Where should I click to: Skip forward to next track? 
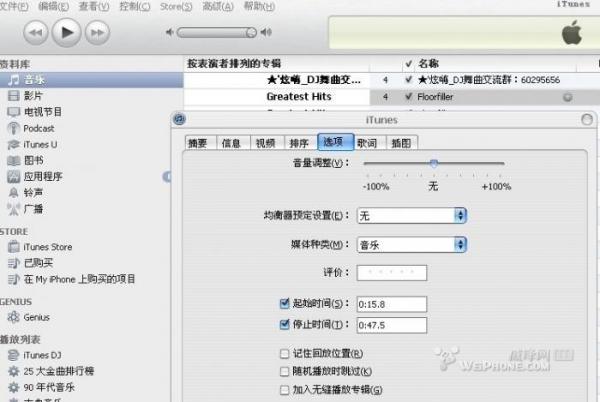pyautogui.click(x=97, y=33)
